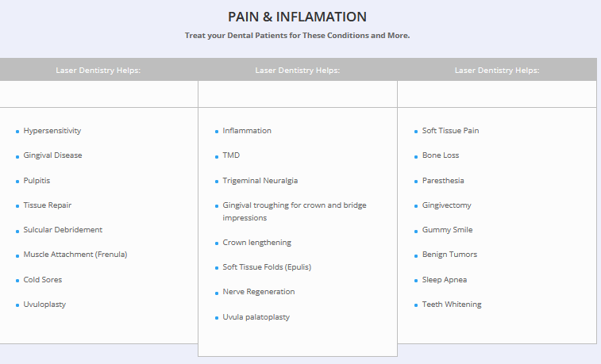Image resolution: width=601 pixels, height=364 pixels.
Task: Select the Trigeminal Neuralgia entry
Action: tap(260, 181)
